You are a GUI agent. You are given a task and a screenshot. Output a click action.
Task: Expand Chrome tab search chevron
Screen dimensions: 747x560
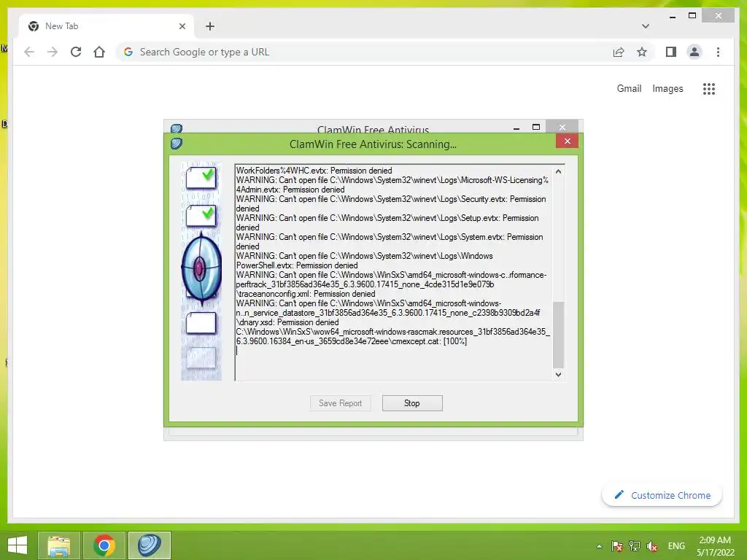pyautogui.click(x=645, y=26)
